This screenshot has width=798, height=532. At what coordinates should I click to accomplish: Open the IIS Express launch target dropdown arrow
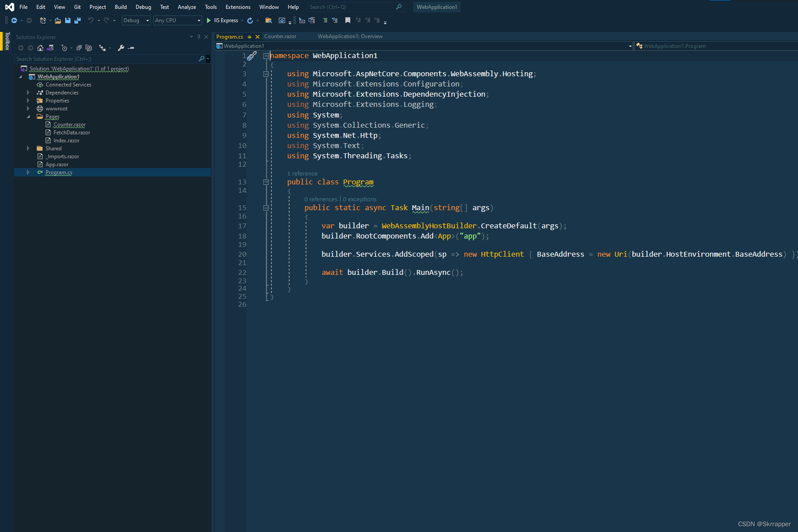[x=242, y=20]
